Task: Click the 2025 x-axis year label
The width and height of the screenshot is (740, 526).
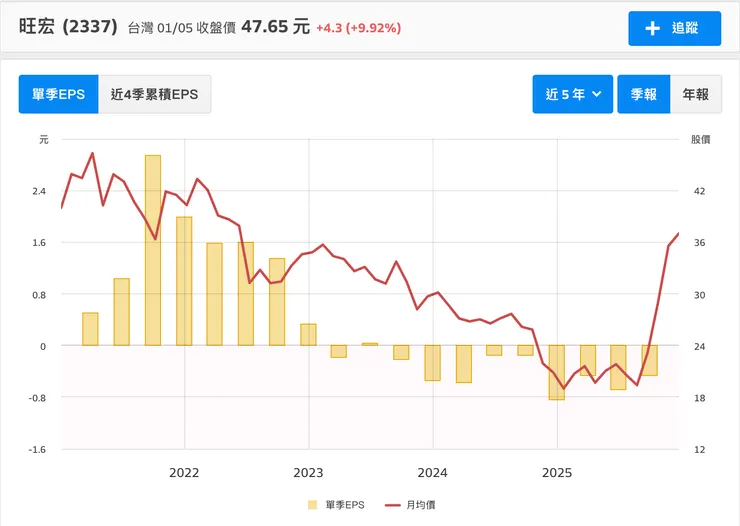Action: coord(557,473)
